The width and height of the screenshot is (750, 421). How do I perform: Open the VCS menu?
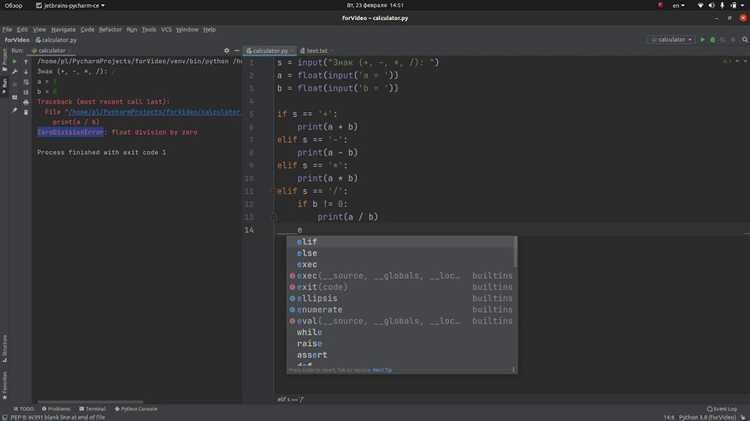pyautogui.click(x=166, y=30)
